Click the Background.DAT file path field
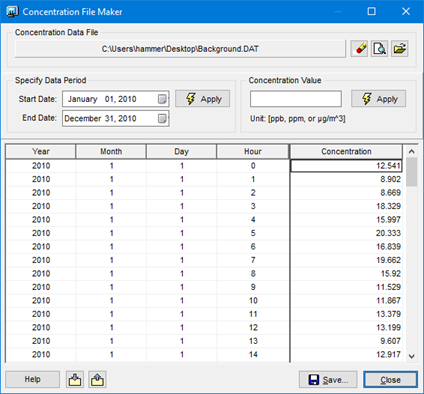 point(180,49)
